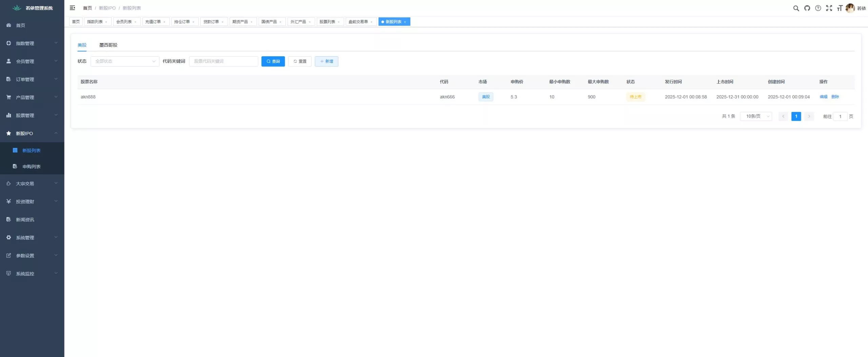Click the 新增 add button

[326, 61]
